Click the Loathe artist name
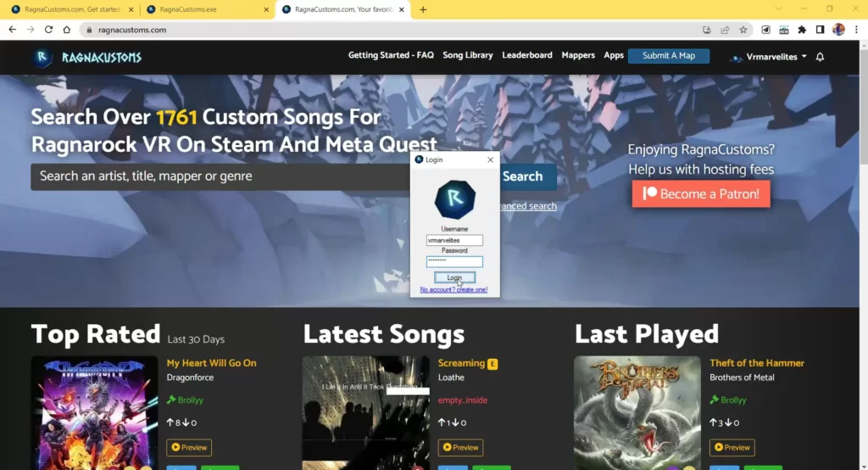The height and width of the screenshot is (470, 868). tap(451, 378)
